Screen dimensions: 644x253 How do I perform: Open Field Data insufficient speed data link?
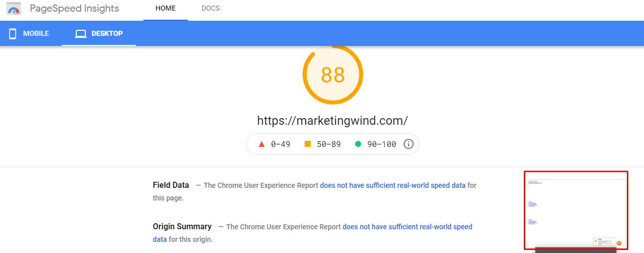coord(393,185)
